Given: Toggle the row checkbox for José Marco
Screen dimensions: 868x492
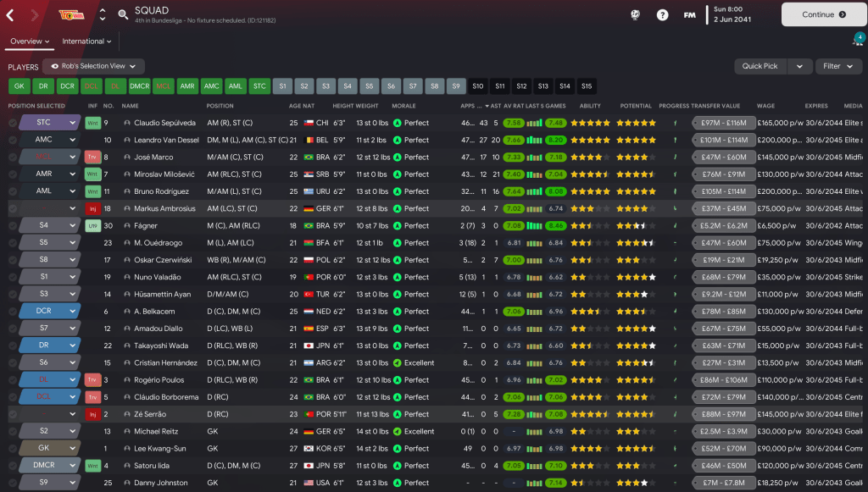Looking at the screenshot, I should tap(12, 157).
